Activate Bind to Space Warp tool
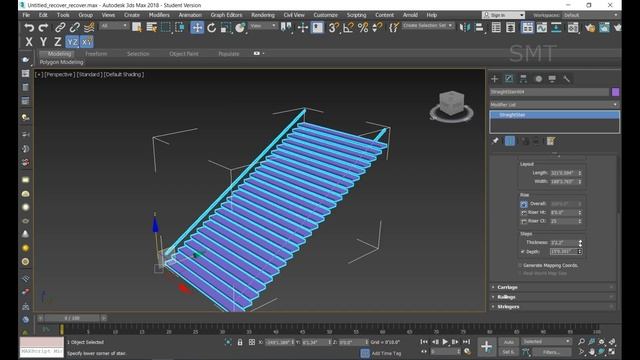 pyautogui.click(x=89, y=28)
